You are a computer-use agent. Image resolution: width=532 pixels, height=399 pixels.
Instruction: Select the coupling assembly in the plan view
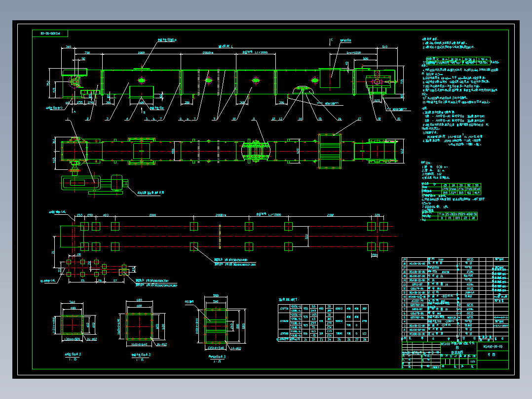[x=255, y=151]
